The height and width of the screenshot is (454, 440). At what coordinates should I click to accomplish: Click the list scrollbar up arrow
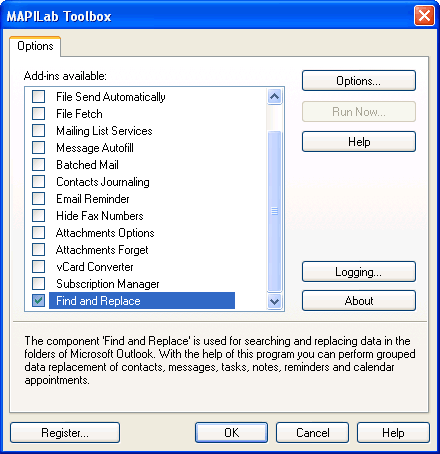point(275,97)
